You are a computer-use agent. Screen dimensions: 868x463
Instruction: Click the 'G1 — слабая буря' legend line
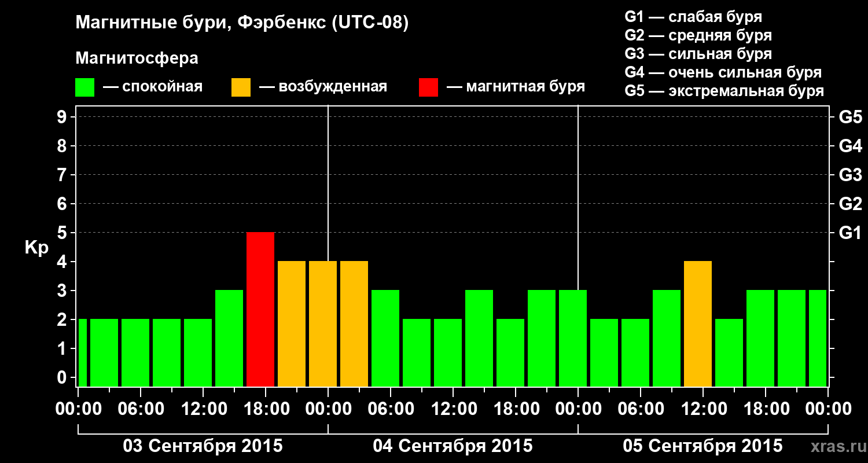click(693, 17)
